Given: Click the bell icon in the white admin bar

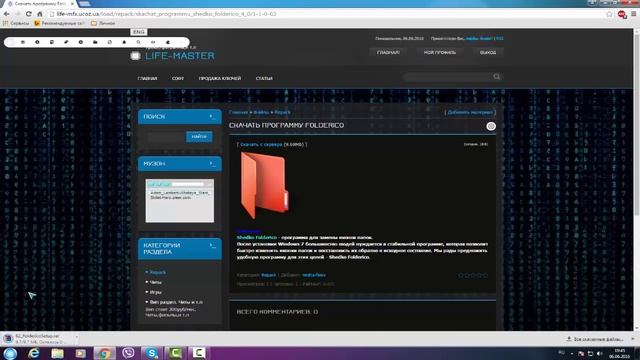Looking at the screenshot, I should point(124,42).
